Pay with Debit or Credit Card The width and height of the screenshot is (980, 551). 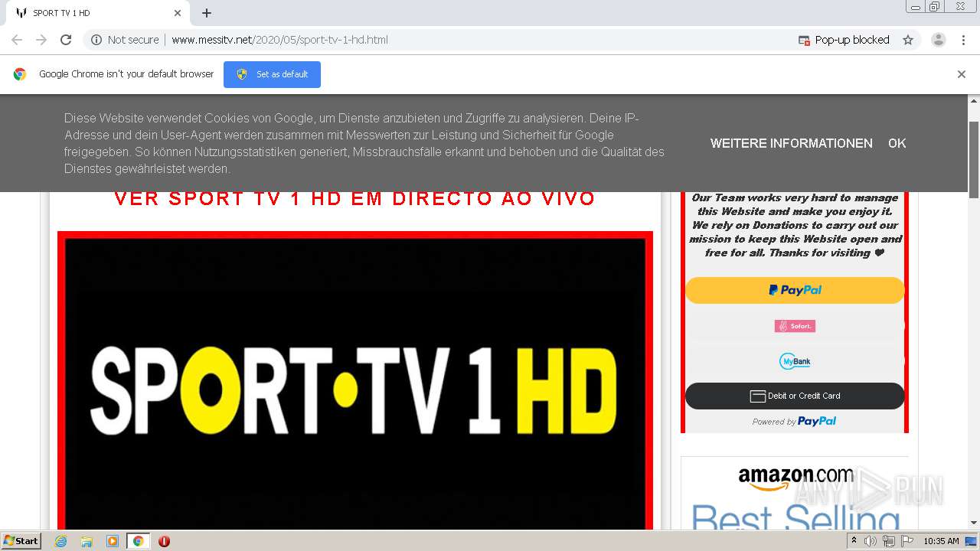coord(795,396)
